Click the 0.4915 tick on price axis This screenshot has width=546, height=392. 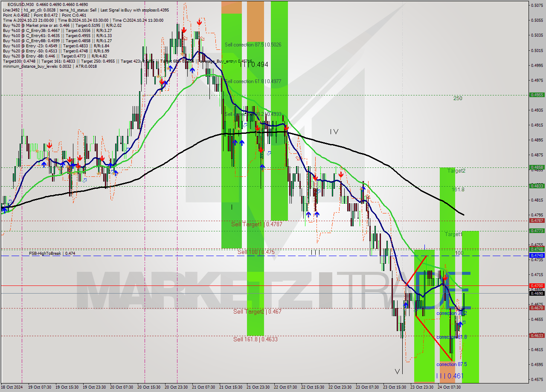click(x=537, y=125)
